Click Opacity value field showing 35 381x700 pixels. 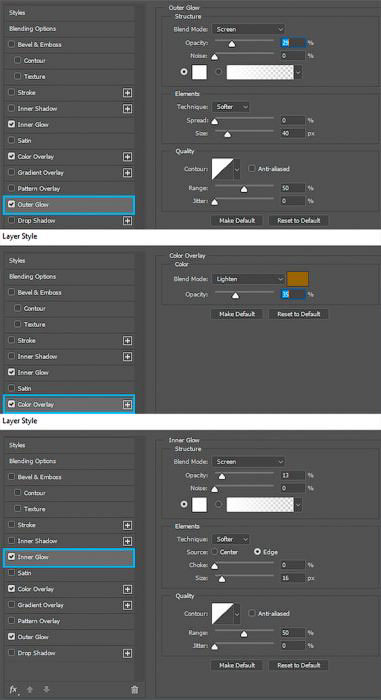click(x=293, y=295)
